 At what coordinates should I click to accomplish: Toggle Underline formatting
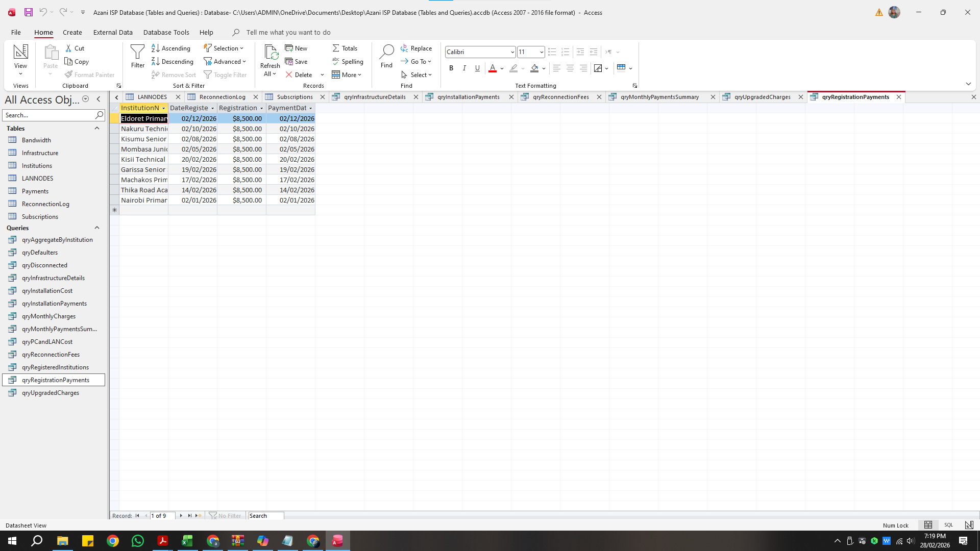(x=477, y=68)
